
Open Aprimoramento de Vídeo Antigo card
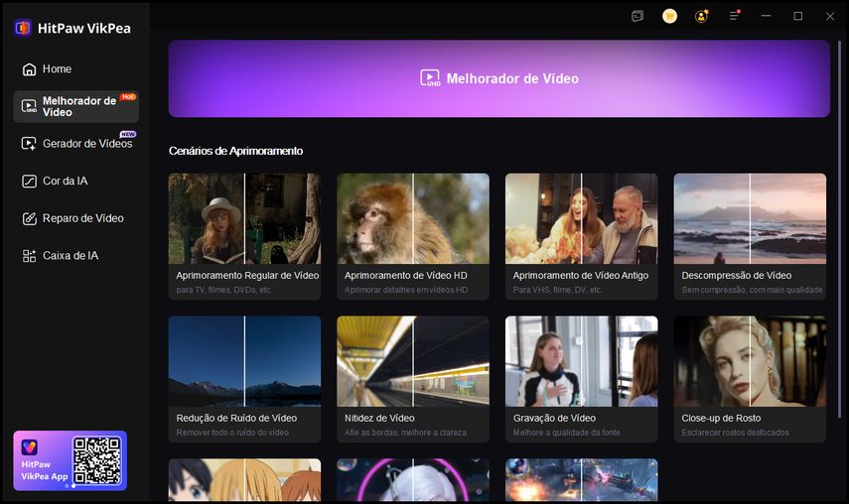click(581, 236)
